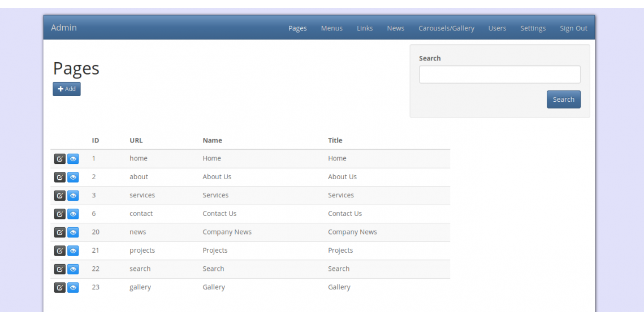Open the Settings nav item
The width and height of the screenshot is (644, 320).
point(533,28)
